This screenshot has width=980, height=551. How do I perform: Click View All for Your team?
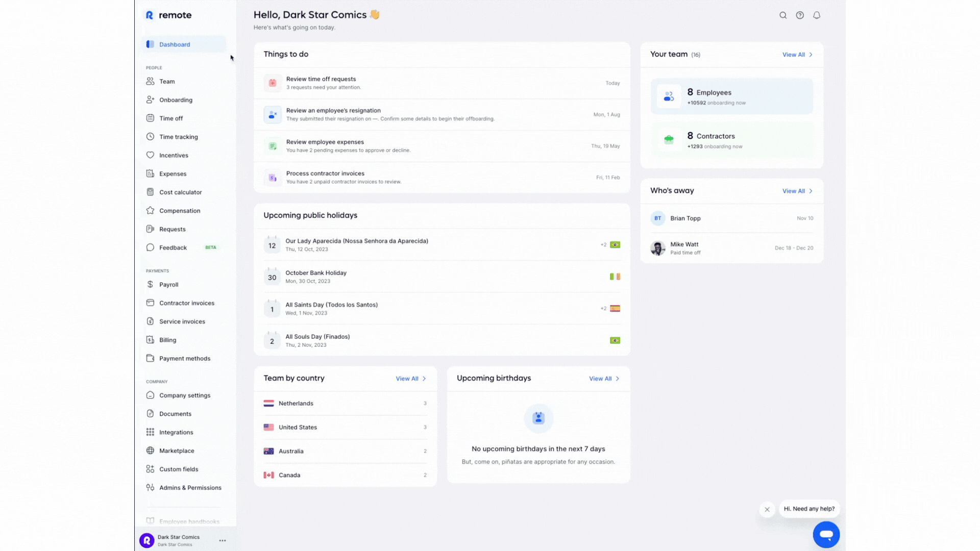coord(793,55)
